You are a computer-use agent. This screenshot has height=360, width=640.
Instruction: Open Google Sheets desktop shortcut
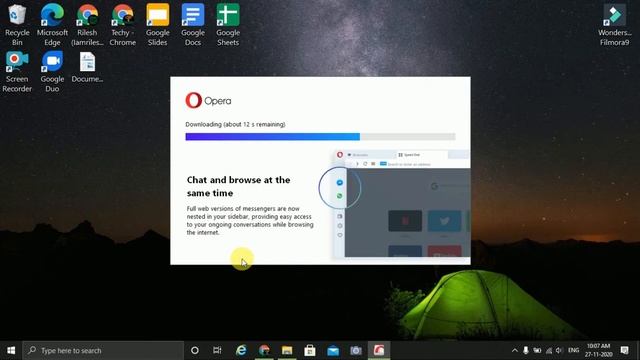pyautogui.click(x=228, y=24)
